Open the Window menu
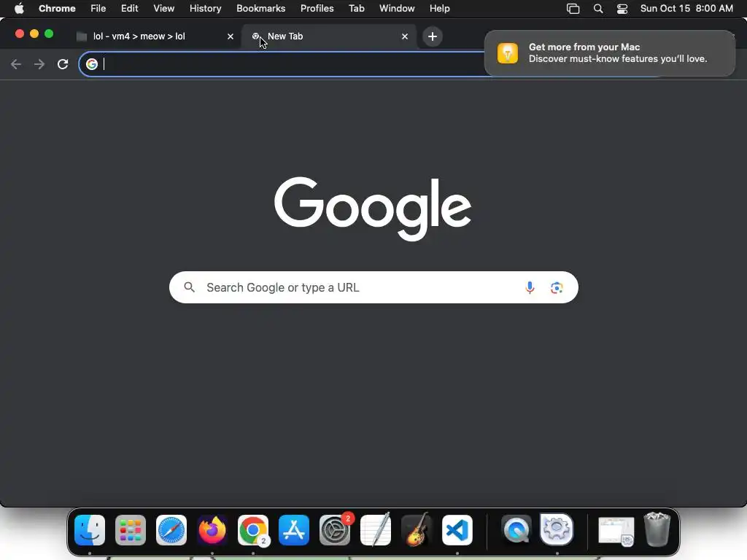Viewport: 747px width, 560px height. 397,9
